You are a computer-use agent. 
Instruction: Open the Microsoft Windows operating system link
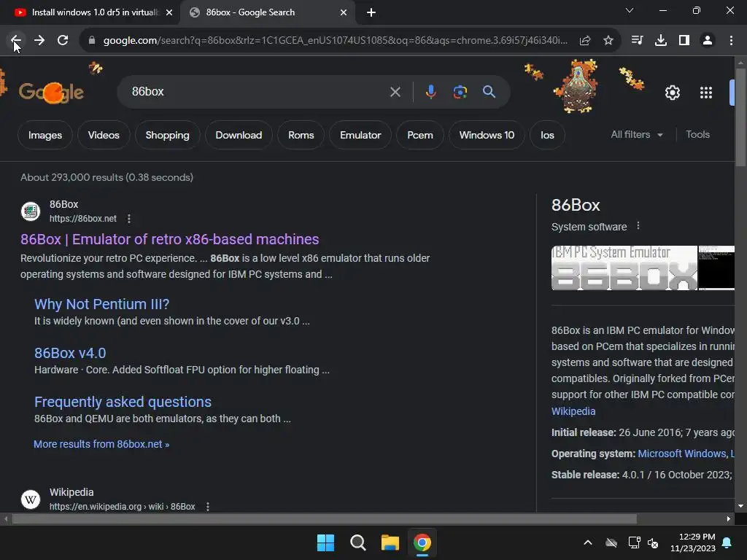tap(682, 454)
